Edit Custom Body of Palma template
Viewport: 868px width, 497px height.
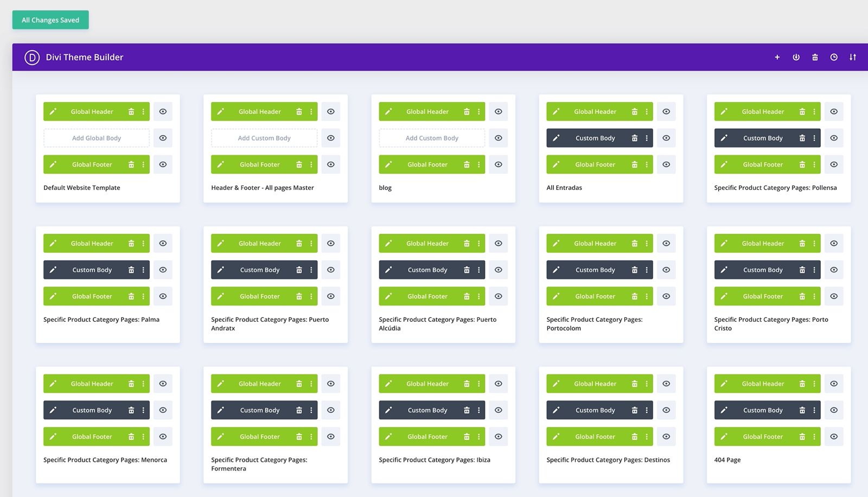pos(53,270)
